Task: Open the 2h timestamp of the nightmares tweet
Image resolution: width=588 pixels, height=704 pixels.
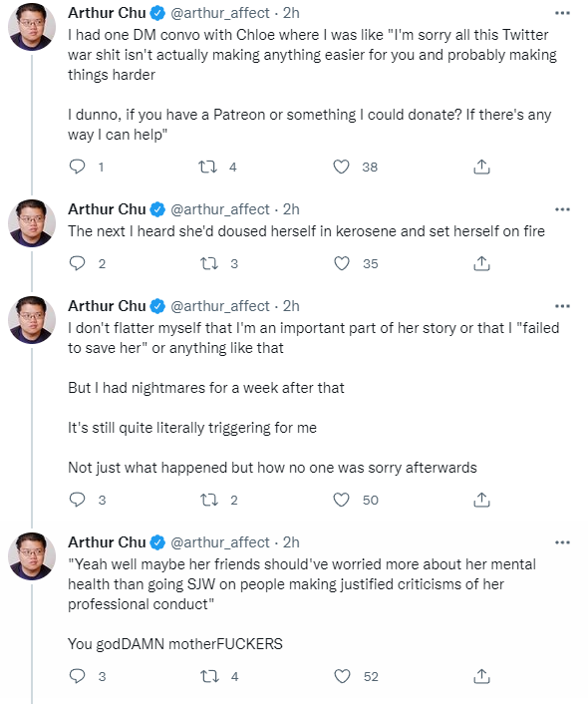Action: coord(291,306)
